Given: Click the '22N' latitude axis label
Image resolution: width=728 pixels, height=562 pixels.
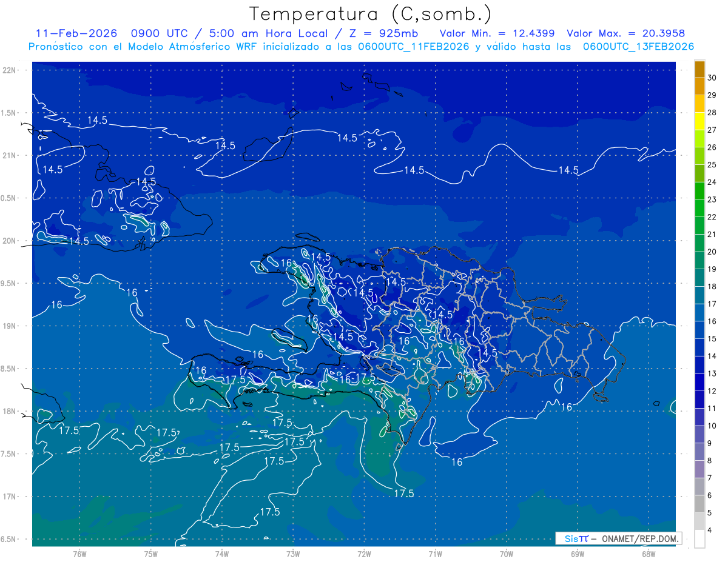Looking at the screenshot, I should 10,70.
